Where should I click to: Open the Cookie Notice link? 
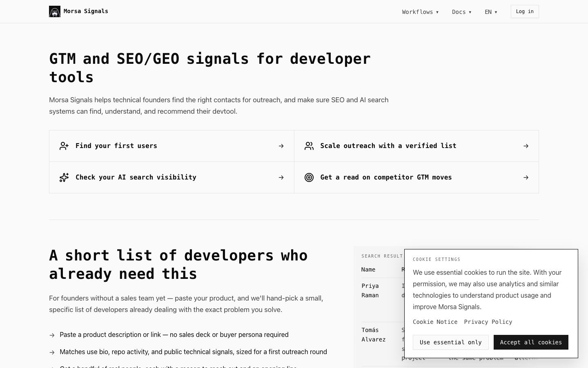click(435, 322)
